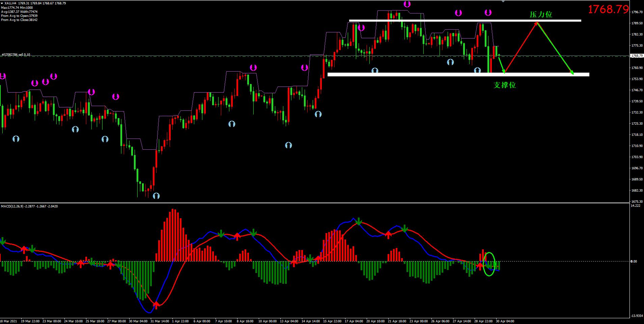
Task: Click the green 支撑位 text label
Action: [505, 85]
